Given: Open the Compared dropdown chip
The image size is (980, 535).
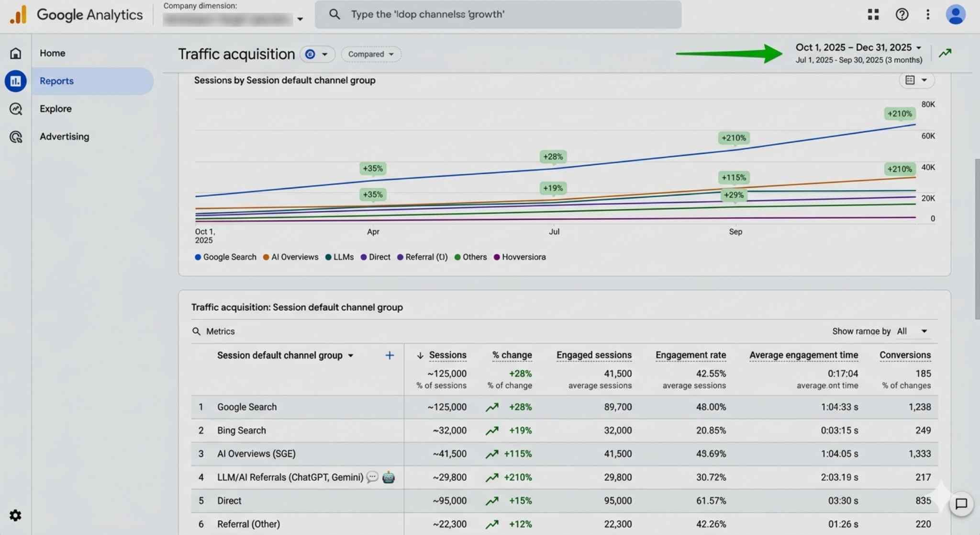Looking at the screenshot, I should tap(371, 54).
